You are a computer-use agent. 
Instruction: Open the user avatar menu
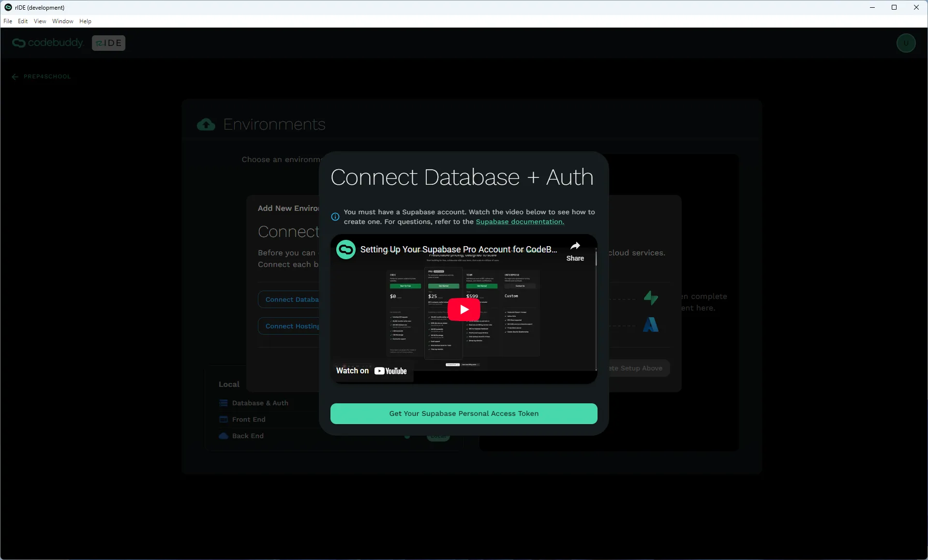pyautogui.click(x=906, y=43)
